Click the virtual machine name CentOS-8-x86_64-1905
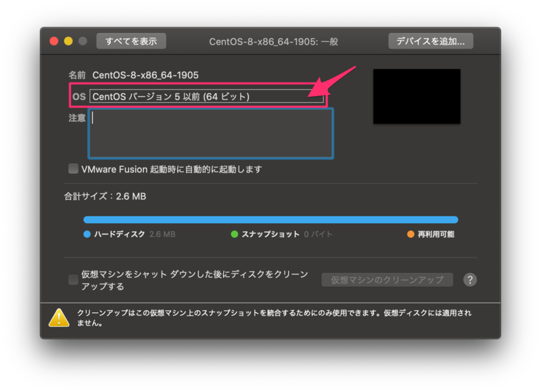 click(x=145, y=75)
